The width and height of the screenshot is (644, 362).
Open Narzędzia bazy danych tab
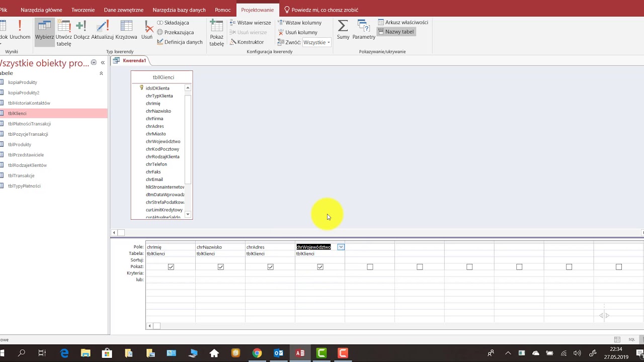coord(179,10)
